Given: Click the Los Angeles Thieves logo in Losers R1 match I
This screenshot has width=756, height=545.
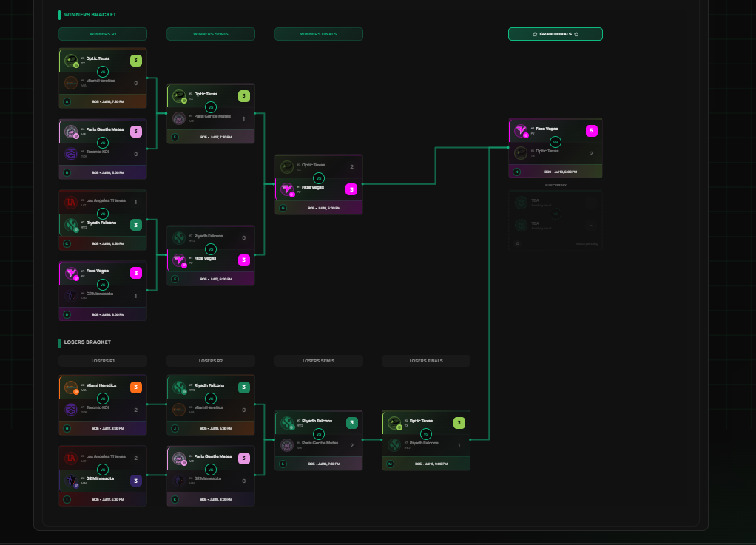Looking at the screenshot, I should [71, 458].
